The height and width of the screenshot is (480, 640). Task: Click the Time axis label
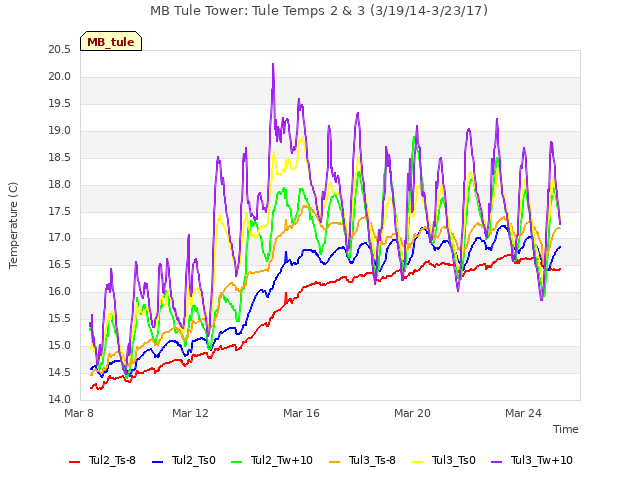[566, 429]
